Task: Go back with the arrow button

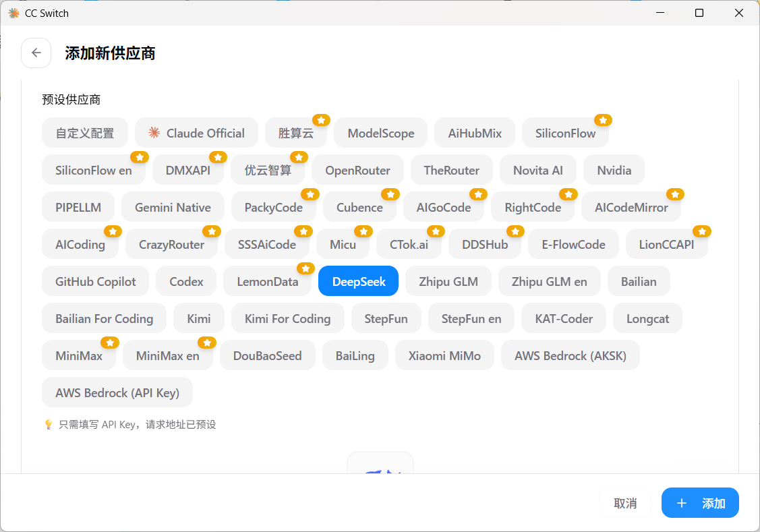Action: tap(36, 53)
